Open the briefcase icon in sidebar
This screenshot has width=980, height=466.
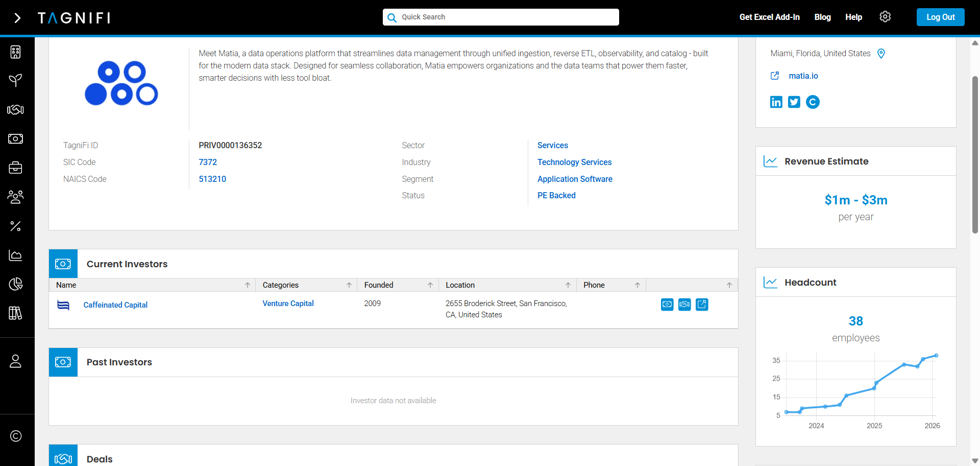16,168
